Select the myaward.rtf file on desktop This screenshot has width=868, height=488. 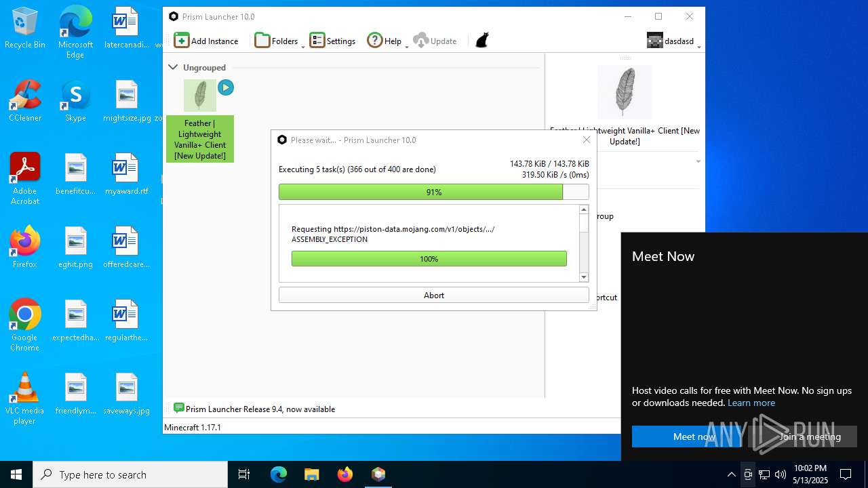click(126, 175)
